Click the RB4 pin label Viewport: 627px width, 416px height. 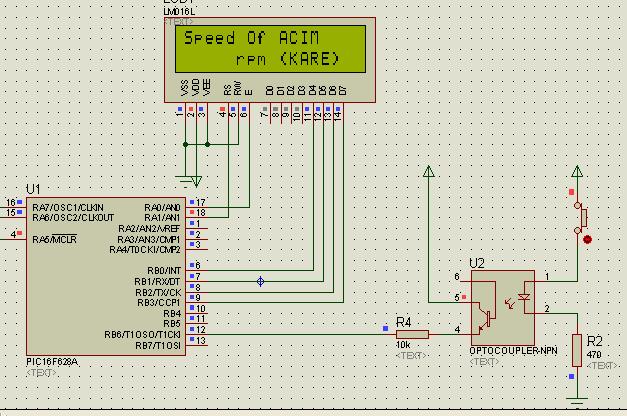click(x=172, y=314)
